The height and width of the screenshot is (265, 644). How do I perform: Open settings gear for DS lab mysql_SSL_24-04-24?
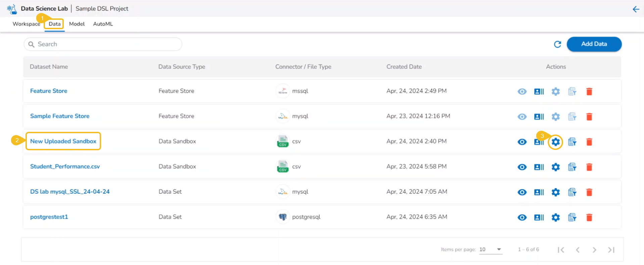click(555, 192)
